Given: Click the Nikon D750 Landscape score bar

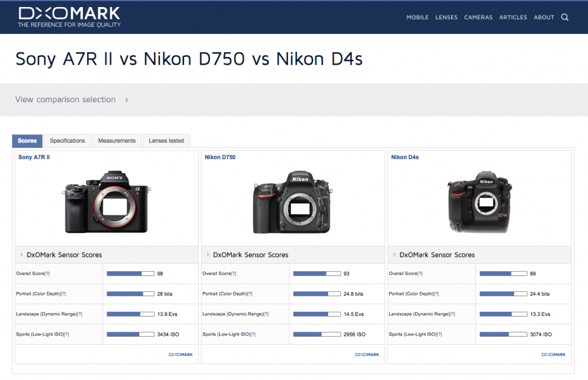Looking at the screenshot, I should (x=317, y=314).
